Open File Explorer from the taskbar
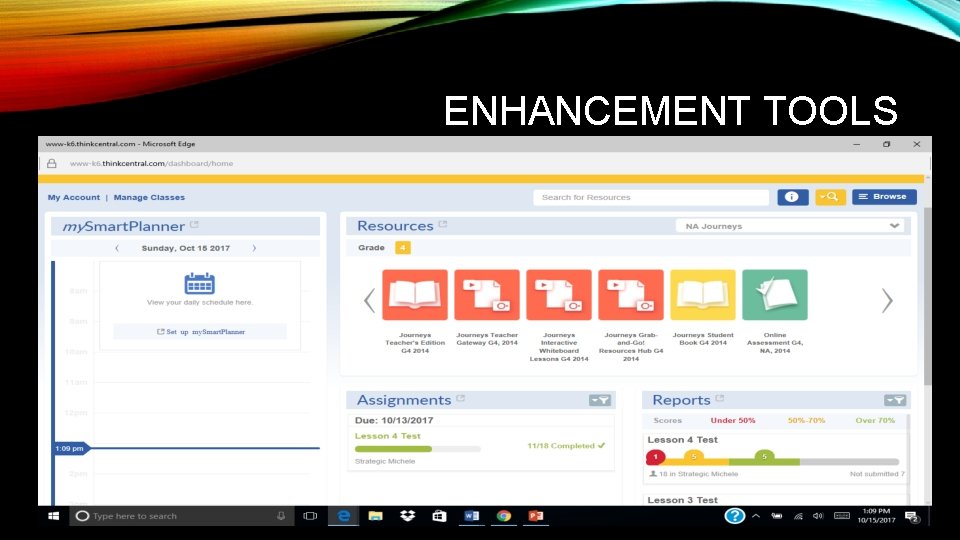The height and width of the screenshot is (540, 960). tap(375, 516)
